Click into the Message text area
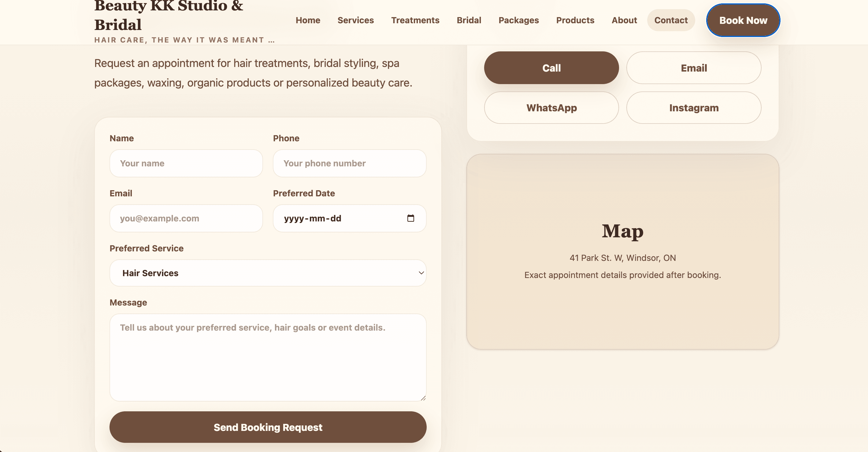This screenshot has width=868, height=452. pos(268,358)
